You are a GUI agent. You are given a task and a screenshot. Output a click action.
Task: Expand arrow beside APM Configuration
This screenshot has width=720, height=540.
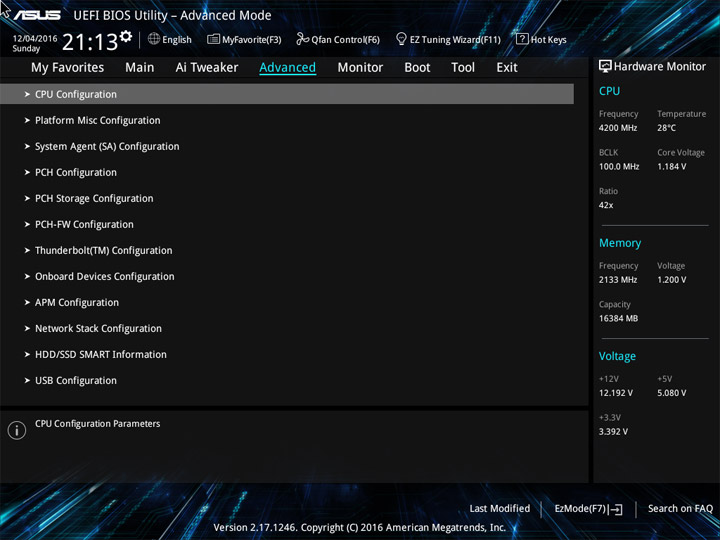[27, 303]
